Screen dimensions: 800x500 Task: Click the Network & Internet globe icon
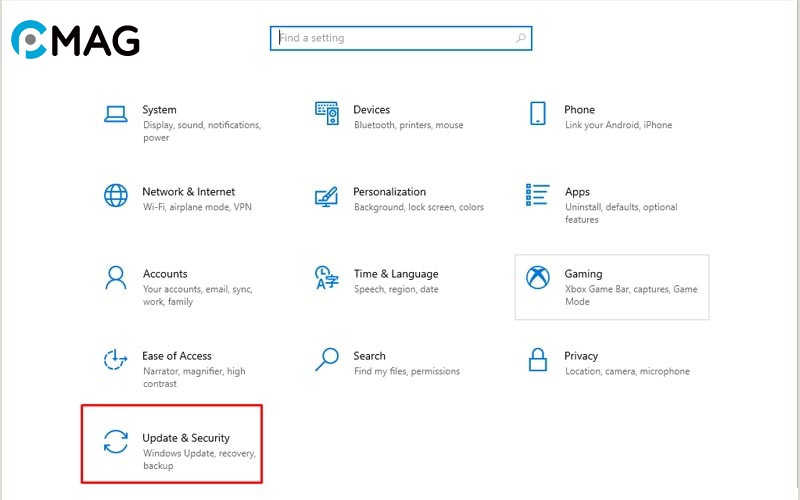[x=116, y=195]
